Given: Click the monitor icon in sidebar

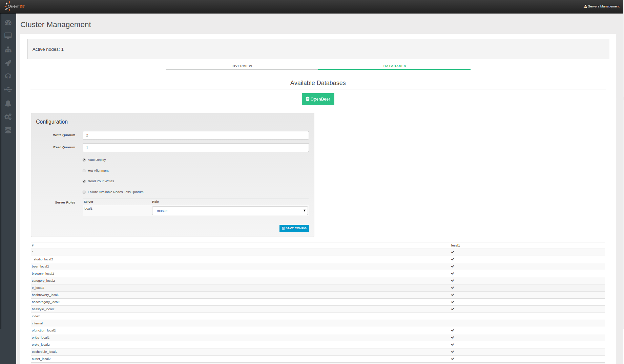Looking at the screenshot, I should click(x=8, y=36).
